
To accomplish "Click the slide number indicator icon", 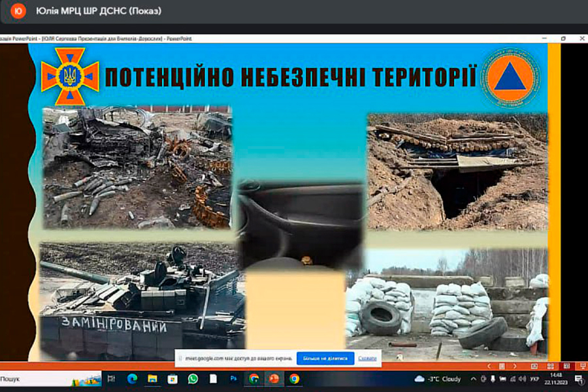I will (x=502, y=366).
